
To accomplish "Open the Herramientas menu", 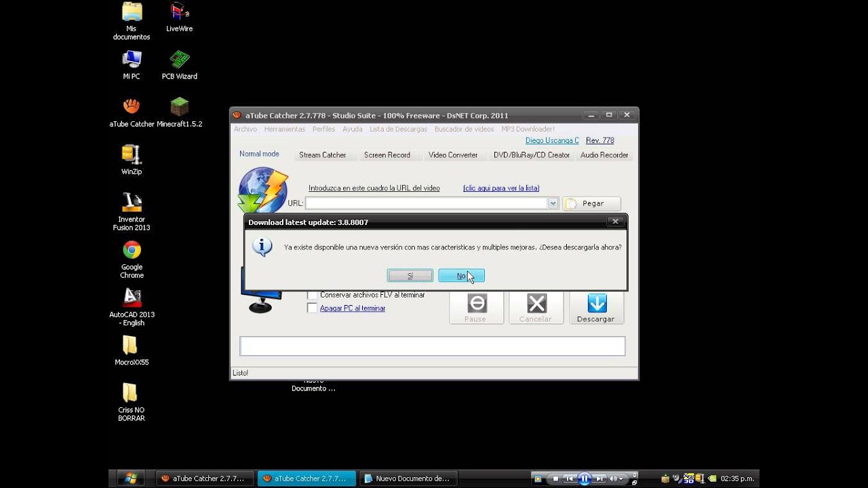I will [x=285, y=129].
